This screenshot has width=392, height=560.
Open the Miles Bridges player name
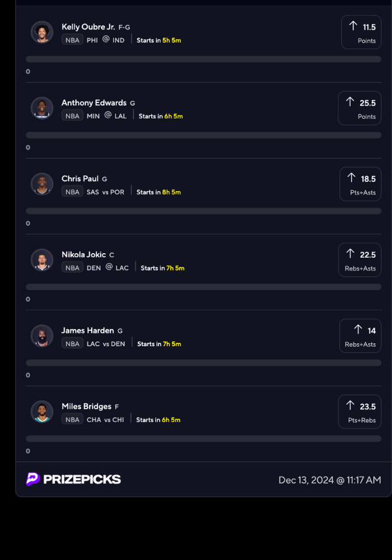coord(86,407)
